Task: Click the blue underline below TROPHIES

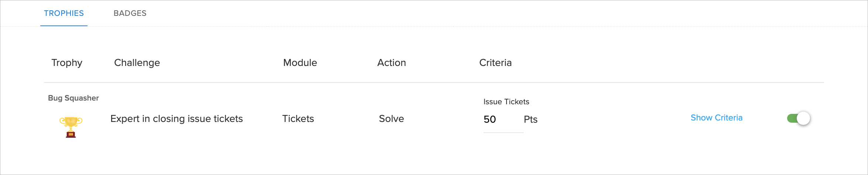Action: 64,26
